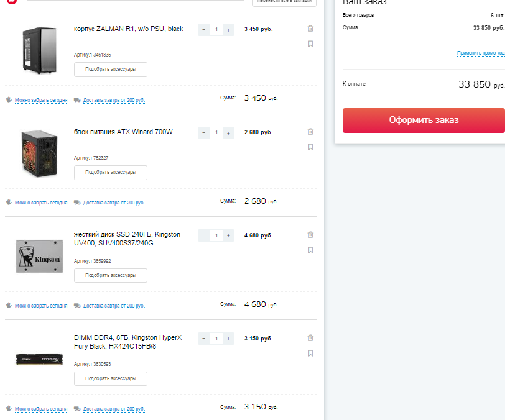Open Можно забрать сегодня for Kingston SSD
The width and height of the screenshot is (505, 420).
click(41, 306)
